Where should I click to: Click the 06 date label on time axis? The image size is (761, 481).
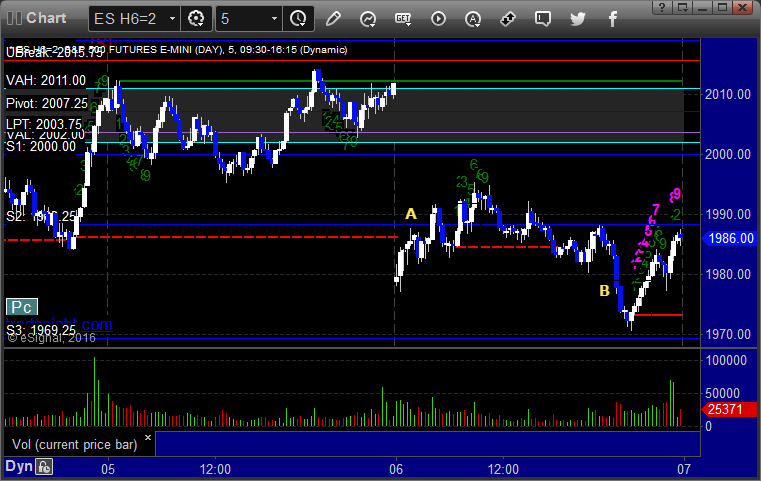(396, 469)
